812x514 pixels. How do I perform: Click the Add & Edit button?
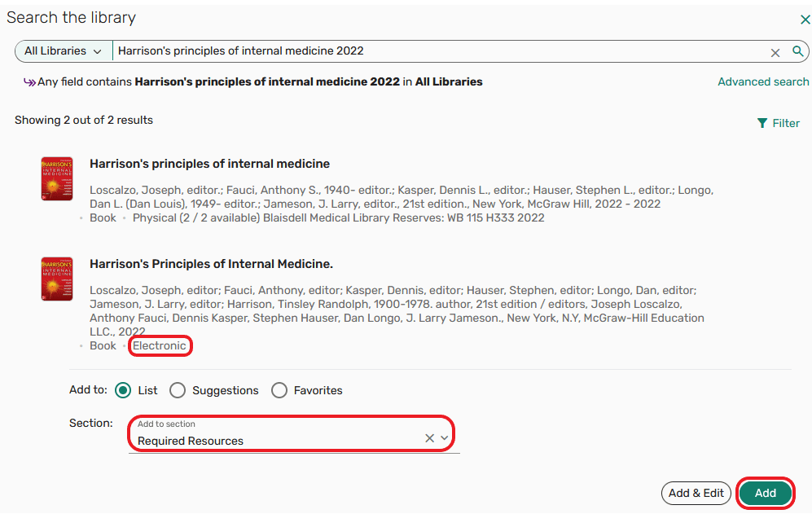click(696, 493)
